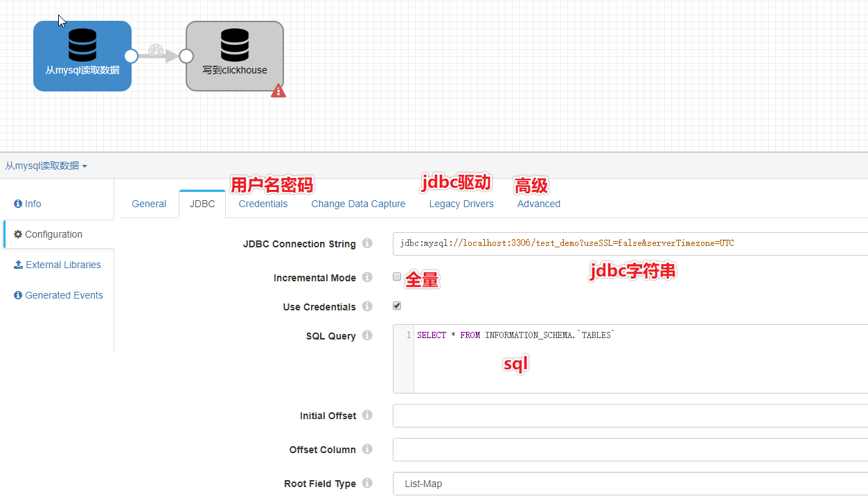Select the 从mysql读取数据 origin stage
868x503 pixels.
click(x=82, y=56)
